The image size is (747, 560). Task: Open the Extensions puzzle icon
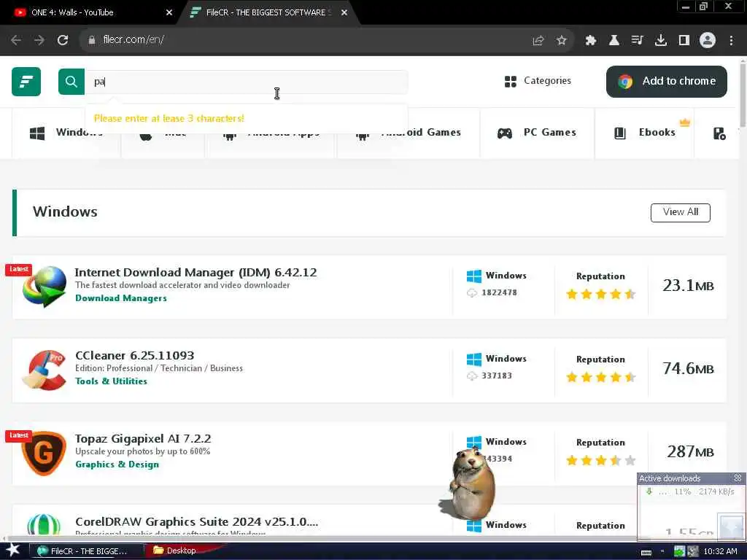coord(591,41)
